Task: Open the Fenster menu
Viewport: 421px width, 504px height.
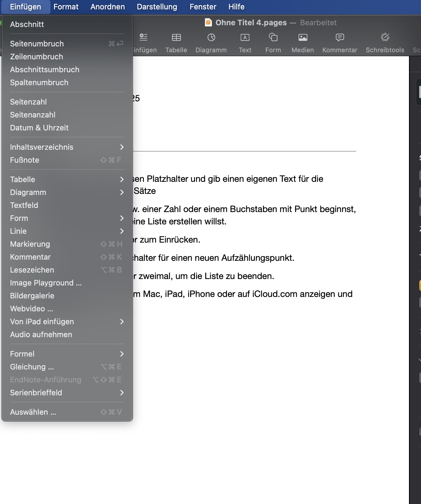Action: point(203,7)
